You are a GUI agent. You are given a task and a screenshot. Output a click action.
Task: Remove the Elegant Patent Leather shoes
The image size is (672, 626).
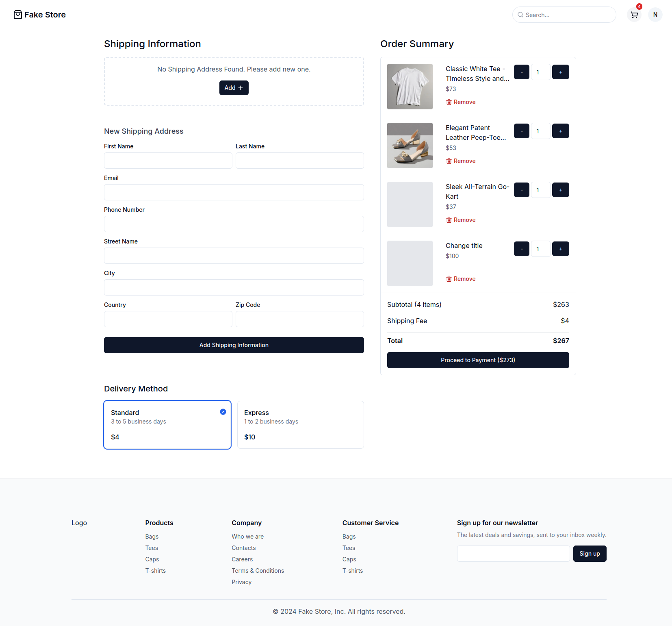[461, 161]
